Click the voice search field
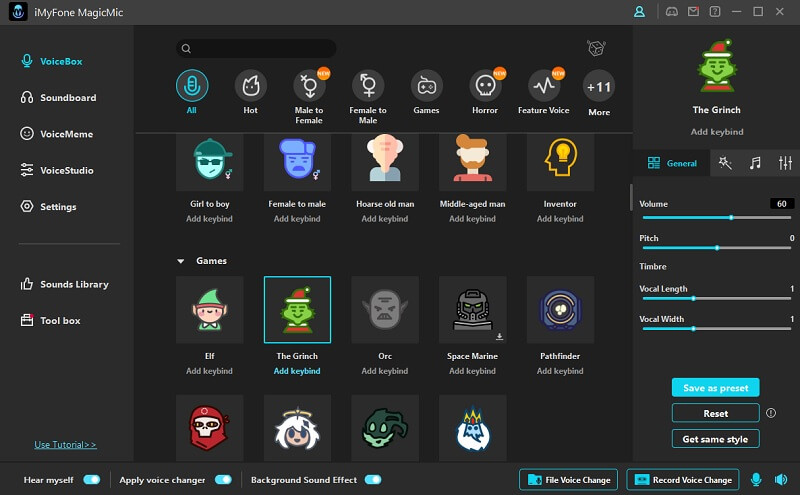 click(x=256, y=48)
